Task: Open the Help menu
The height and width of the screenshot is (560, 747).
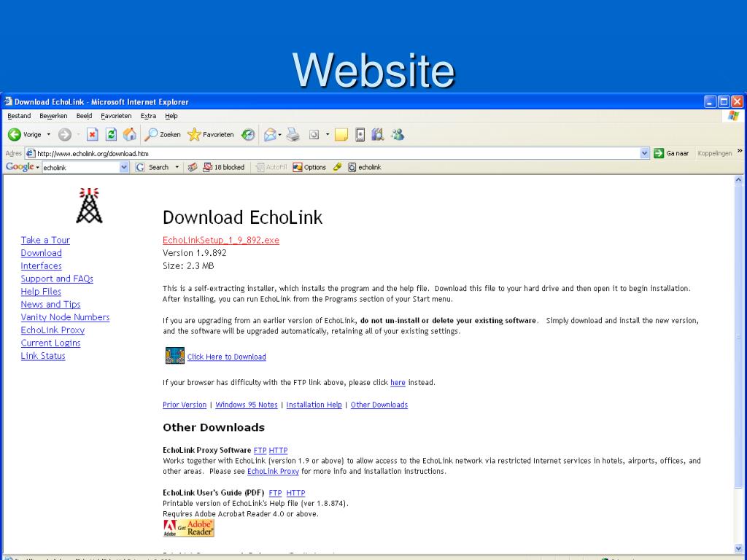Action: pyautogui.click(x=171, y=116)
